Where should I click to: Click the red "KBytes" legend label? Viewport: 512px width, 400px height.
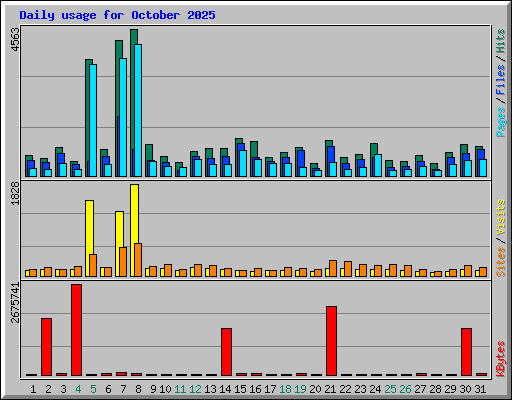[500, 358]
